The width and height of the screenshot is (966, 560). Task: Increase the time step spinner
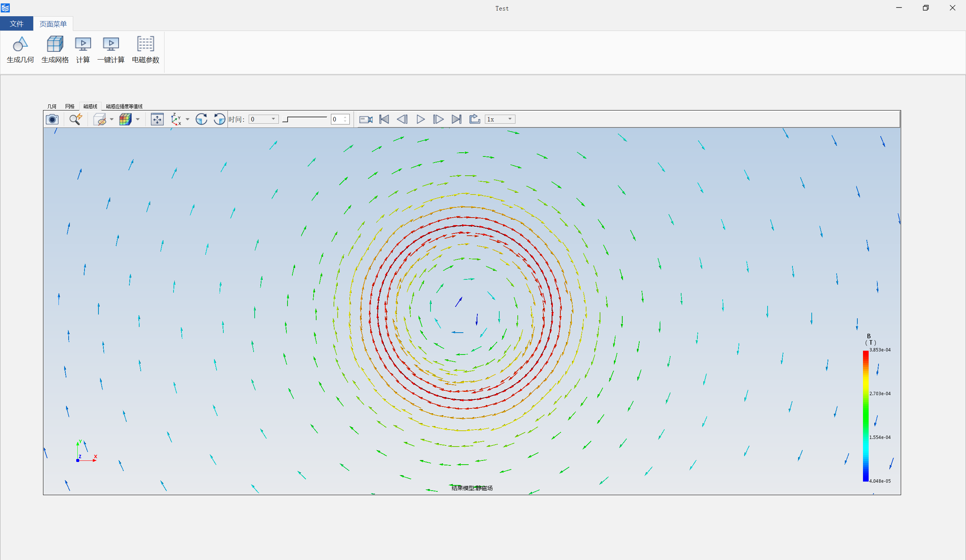[345, 117]
